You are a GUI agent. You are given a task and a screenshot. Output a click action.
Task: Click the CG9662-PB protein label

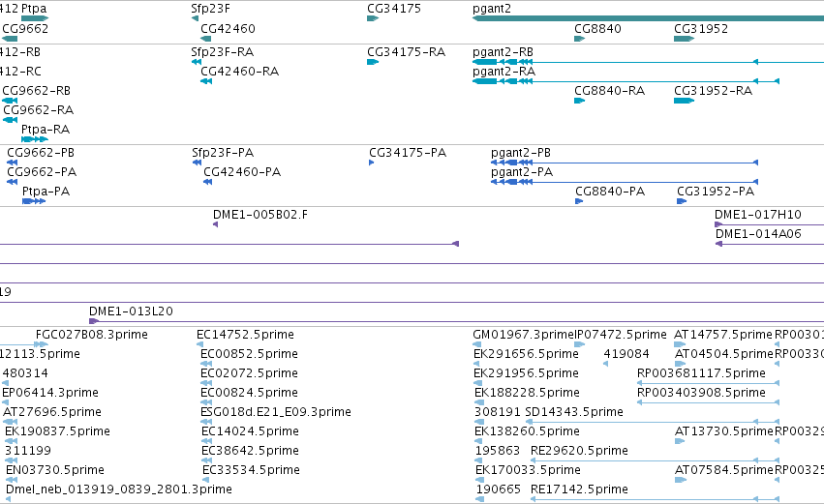coord(41,153)
